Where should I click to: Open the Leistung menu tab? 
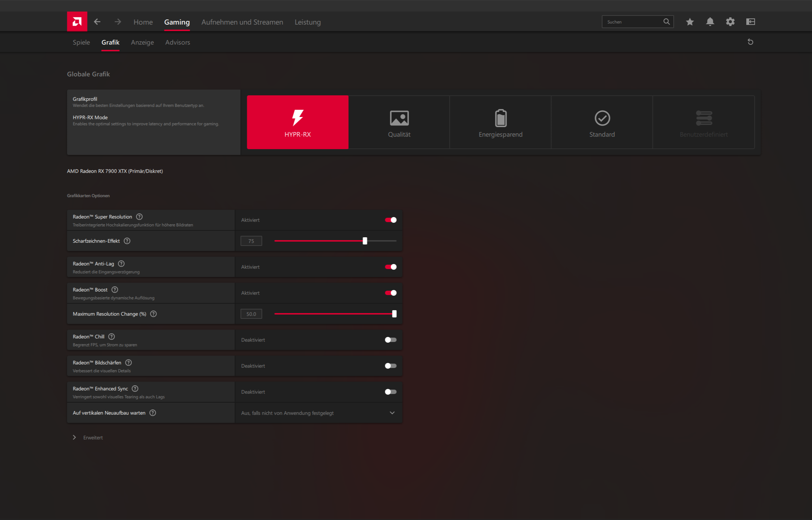(308, 22)
